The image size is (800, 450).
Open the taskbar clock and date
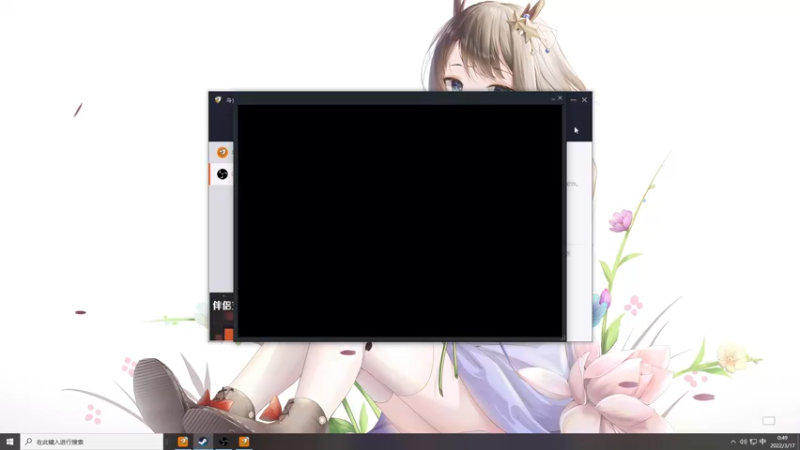pos(783,442)
